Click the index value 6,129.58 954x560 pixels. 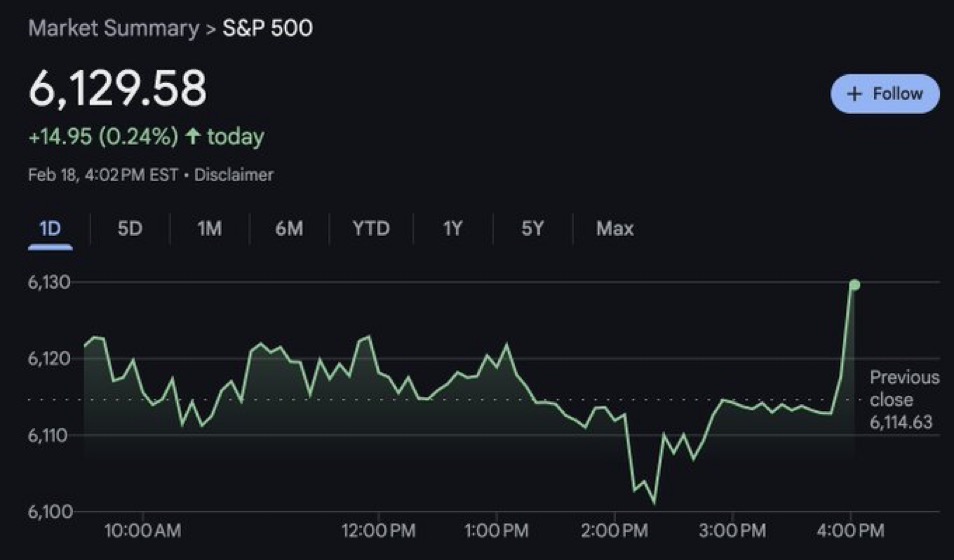pos(117,89)
